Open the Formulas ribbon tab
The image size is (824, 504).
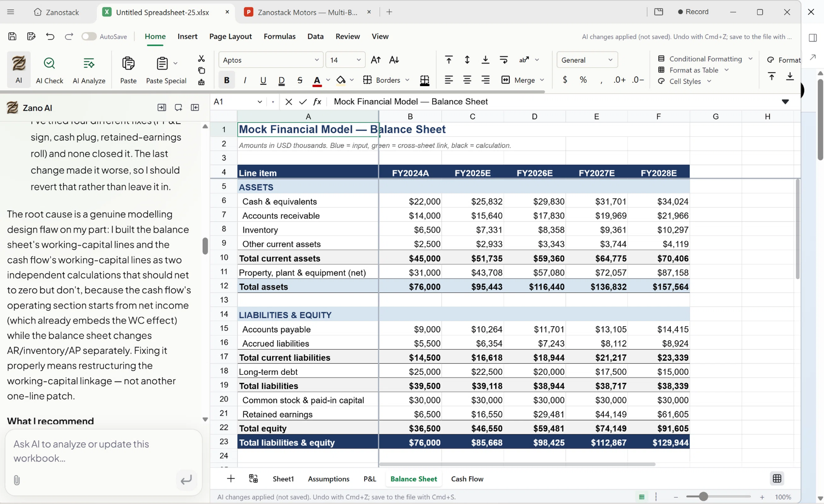click(280, 37)
